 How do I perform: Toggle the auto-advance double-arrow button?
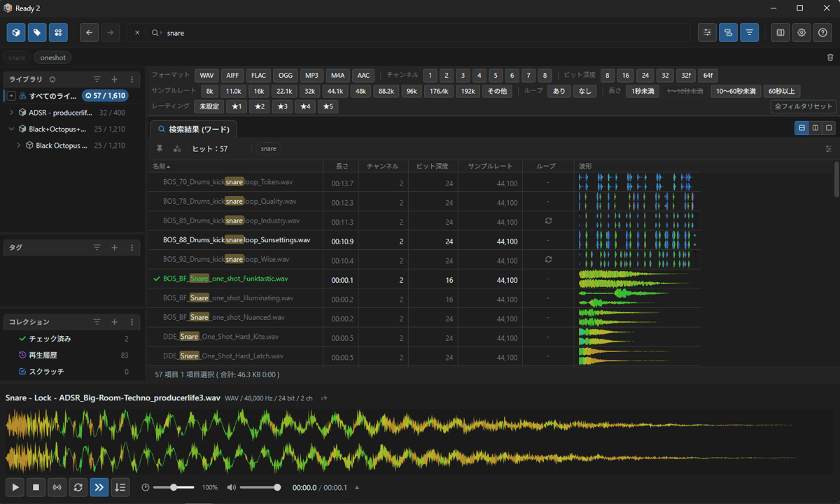point(99,487)
